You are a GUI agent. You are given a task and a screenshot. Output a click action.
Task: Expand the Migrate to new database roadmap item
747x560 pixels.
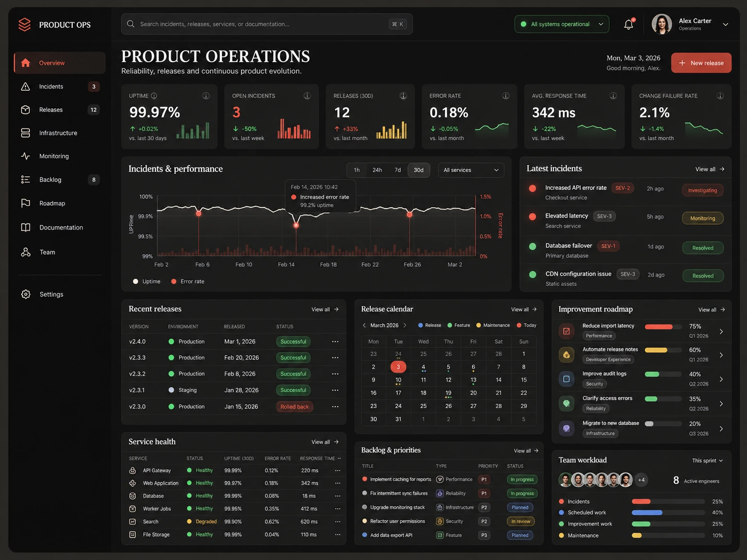coord(721,429)
